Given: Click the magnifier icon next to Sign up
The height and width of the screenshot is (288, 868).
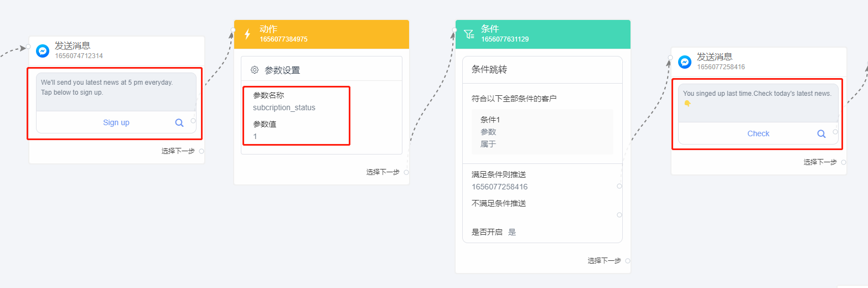Looking at the screenshot, I should (x=179, y=122).
